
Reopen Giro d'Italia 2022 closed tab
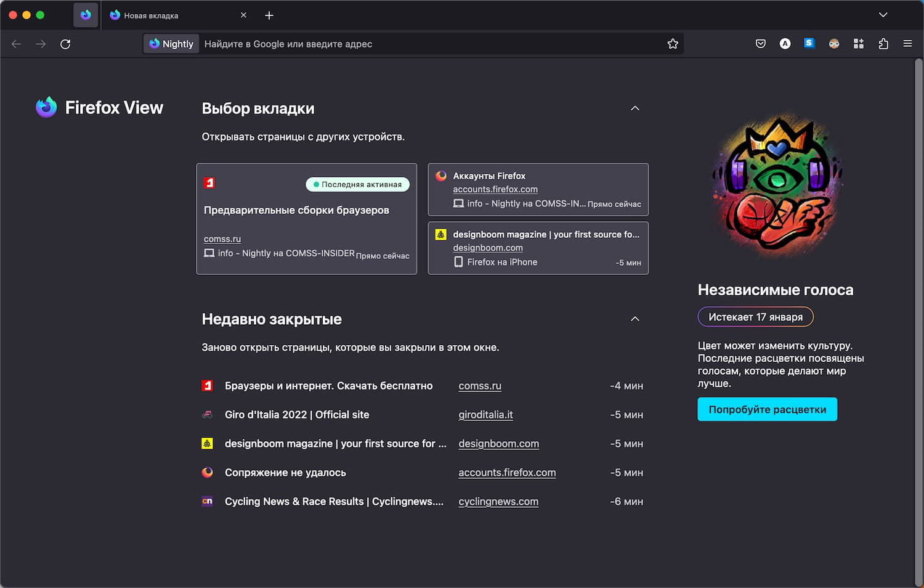coord(423,415)
